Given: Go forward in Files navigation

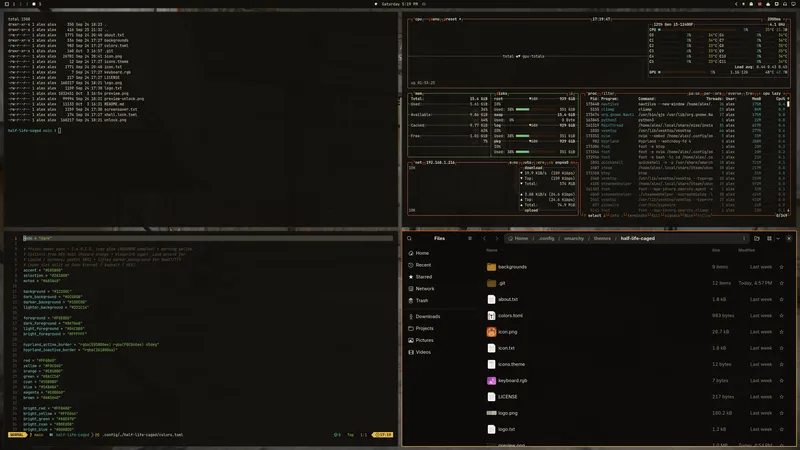Looking at the screenshot, I should (496, 238).
